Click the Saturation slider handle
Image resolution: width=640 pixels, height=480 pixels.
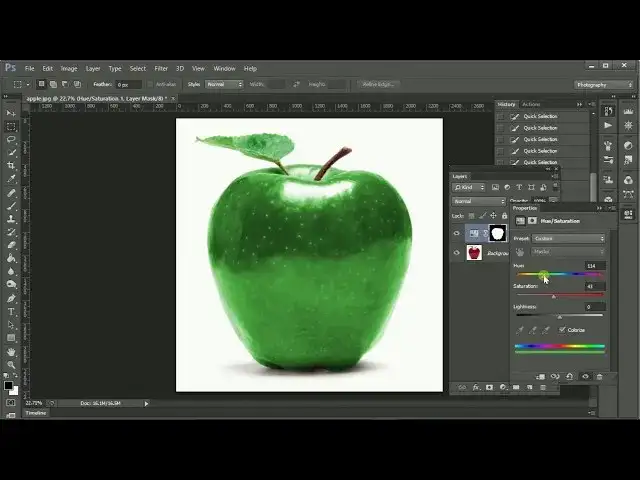click(554, 296)
